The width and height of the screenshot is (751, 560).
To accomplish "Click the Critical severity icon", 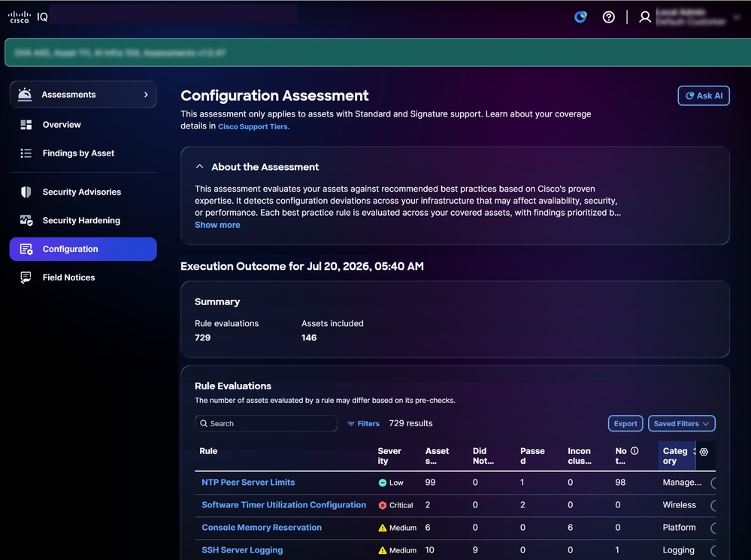I will [382, 505].
